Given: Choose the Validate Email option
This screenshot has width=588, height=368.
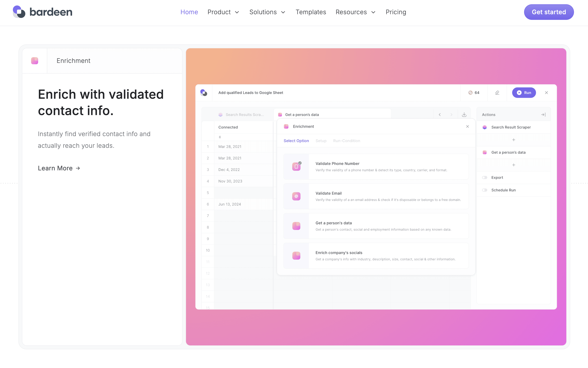Looking at the screenshot, I should (376, 196).
